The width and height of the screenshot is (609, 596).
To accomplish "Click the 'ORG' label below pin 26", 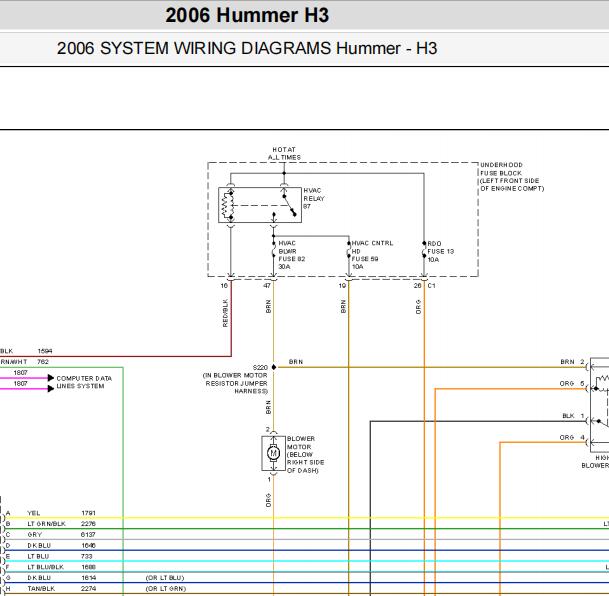I will pyautogui.click(x=418, y=306).
